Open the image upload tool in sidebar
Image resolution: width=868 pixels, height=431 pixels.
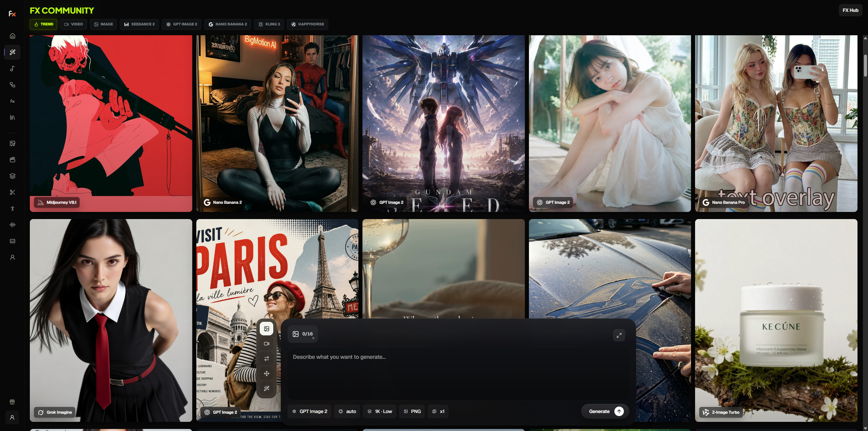[13, 143]
